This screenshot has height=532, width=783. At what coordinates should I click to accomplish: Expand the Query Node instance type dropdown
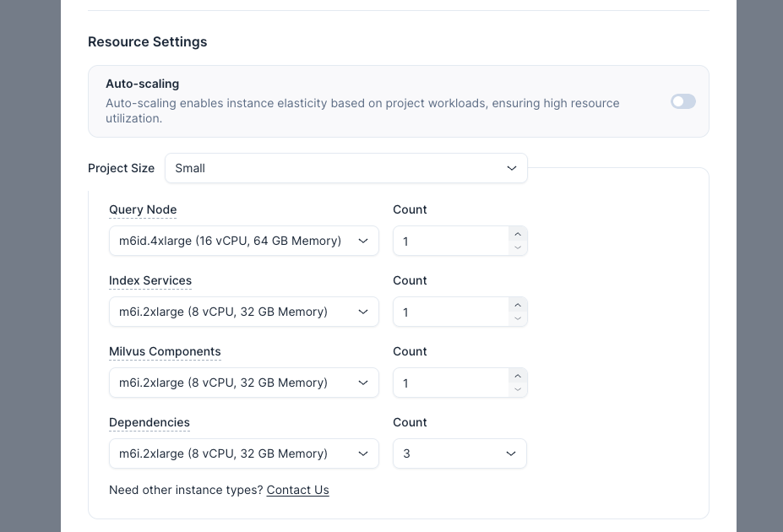coord(243,241)
